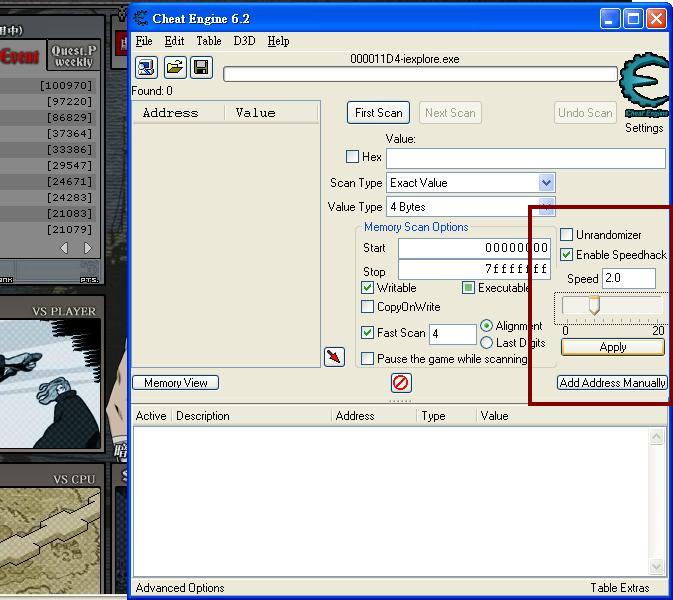Viewport: 673px width, 600px height.
Task: Open Settings under the logo
Action: pos(644,128)
